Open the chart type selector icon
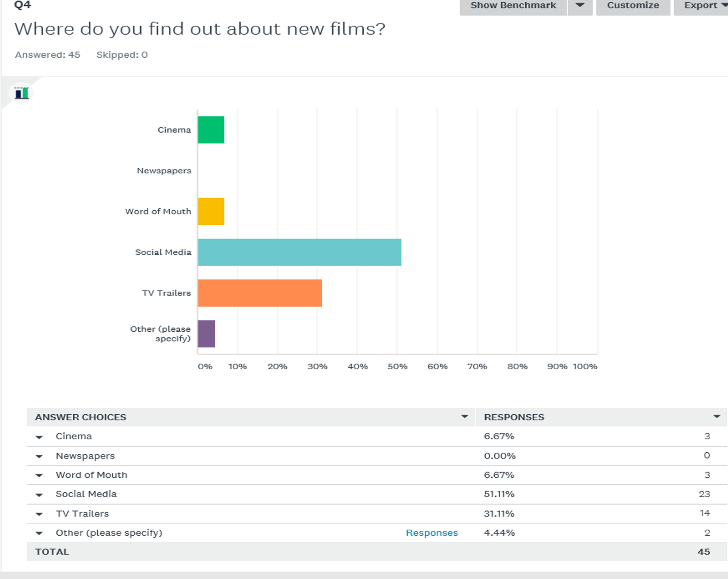 (21, 92)
